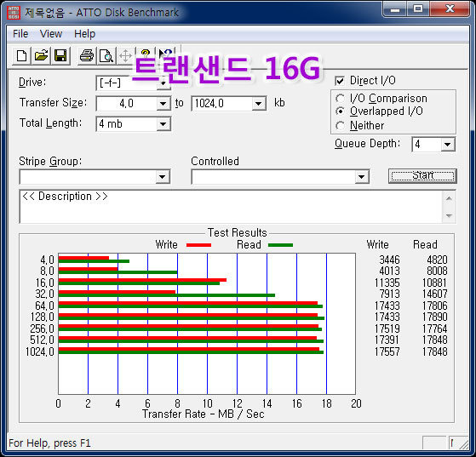Viewport: 476px width, 457px height.
Task: Select the I/O Comparison radio button
Action: point(340,99)
